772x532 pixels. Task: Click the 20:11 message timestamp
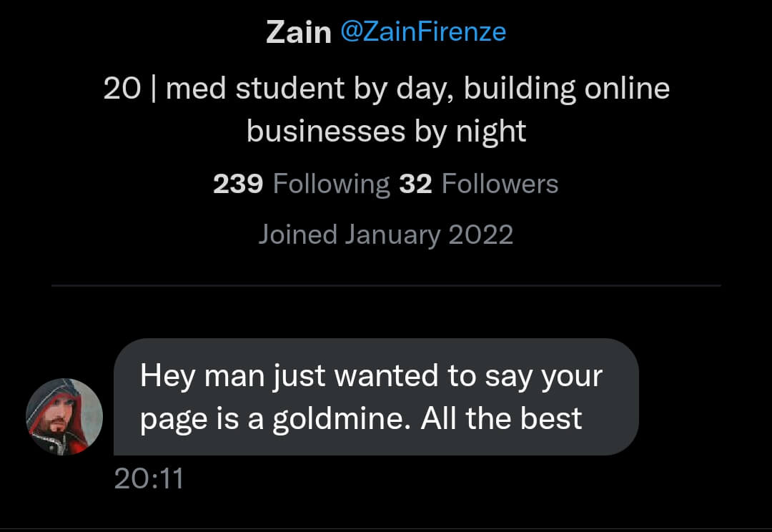(x=148, y=481)
